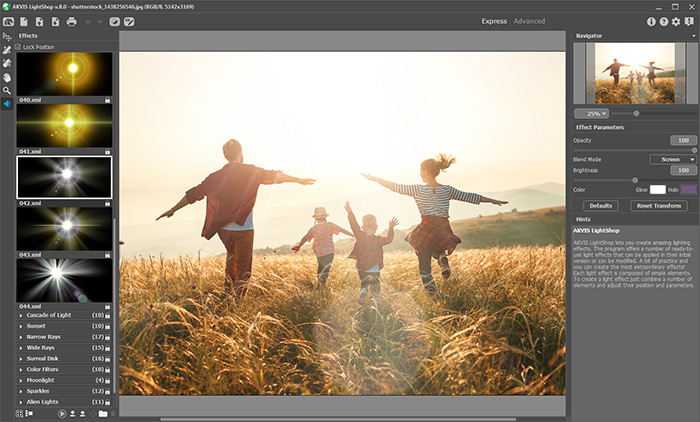
Task: Open the Blend Mode Screen dropdown
Action: 672,159
